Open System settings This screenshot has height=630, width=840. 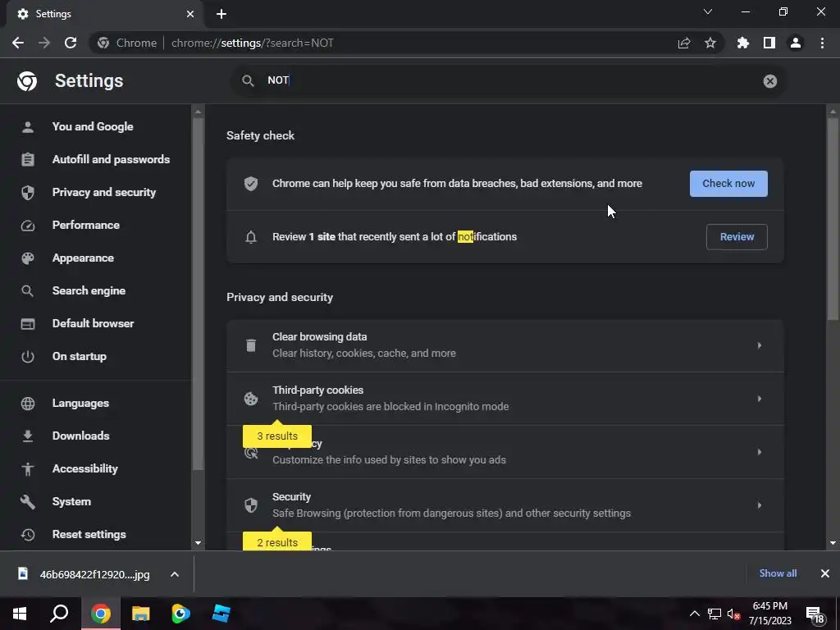[71, 501]
